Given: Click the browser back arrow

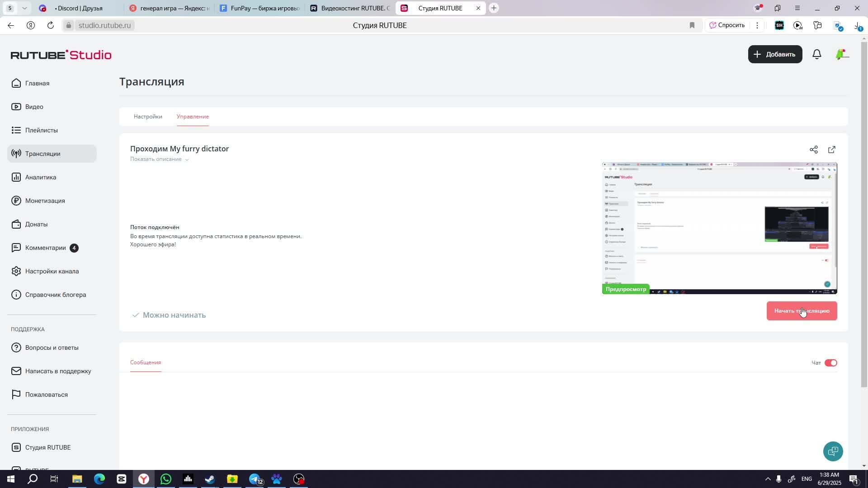Looking at the screenshot, I should pos(11,25).
